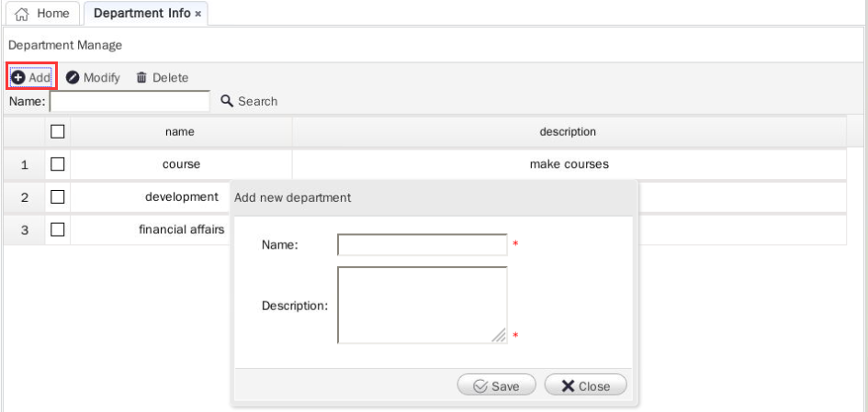Viewport: 868px width, 412px height.
Task: Toggle the select-all header checkbox
Action: click(x=58, y=132)
